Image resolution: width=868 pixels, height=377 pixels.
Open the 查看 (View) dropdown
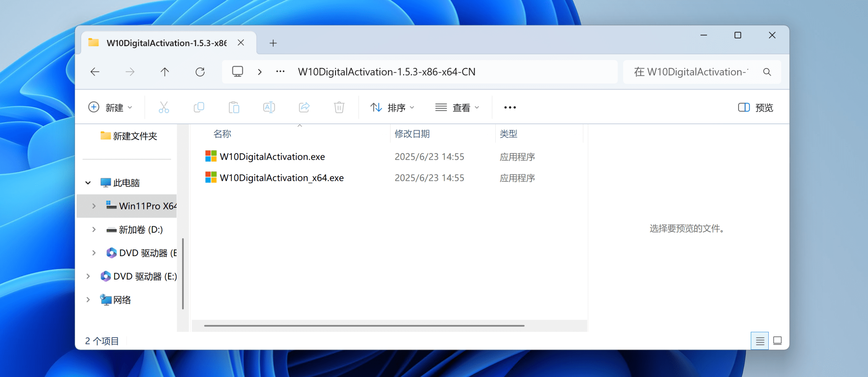[x=457, y=108]
